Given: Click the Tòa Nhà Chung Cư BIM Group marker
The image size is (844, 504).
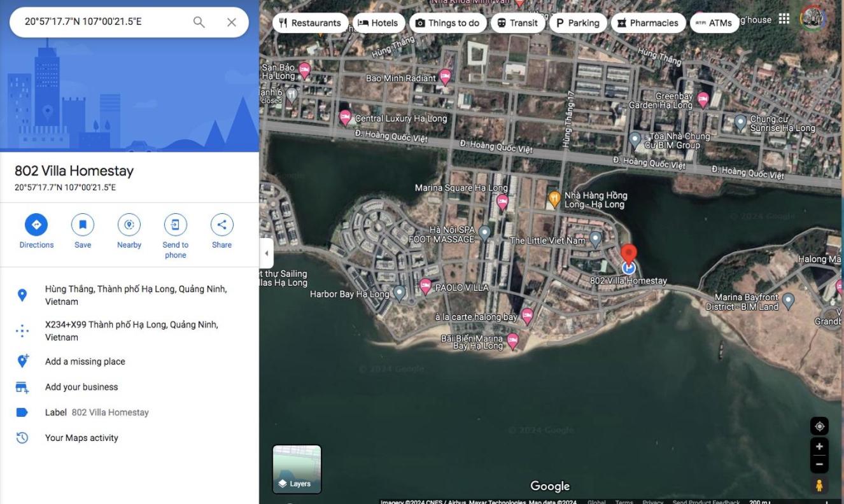Looking at the screenshot, I should 635,139.
